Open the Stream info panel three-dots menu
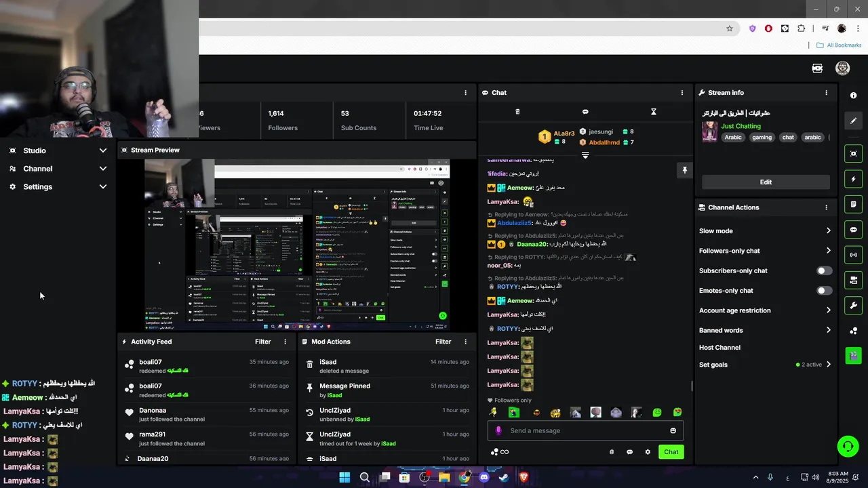This screenshot has width=868, height=488. (x=826, y=93)
